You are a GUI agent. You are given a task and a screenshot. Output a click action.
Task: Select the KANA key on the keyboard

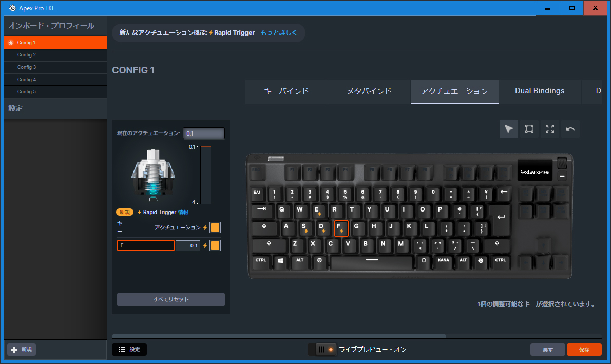coord(444,261)
